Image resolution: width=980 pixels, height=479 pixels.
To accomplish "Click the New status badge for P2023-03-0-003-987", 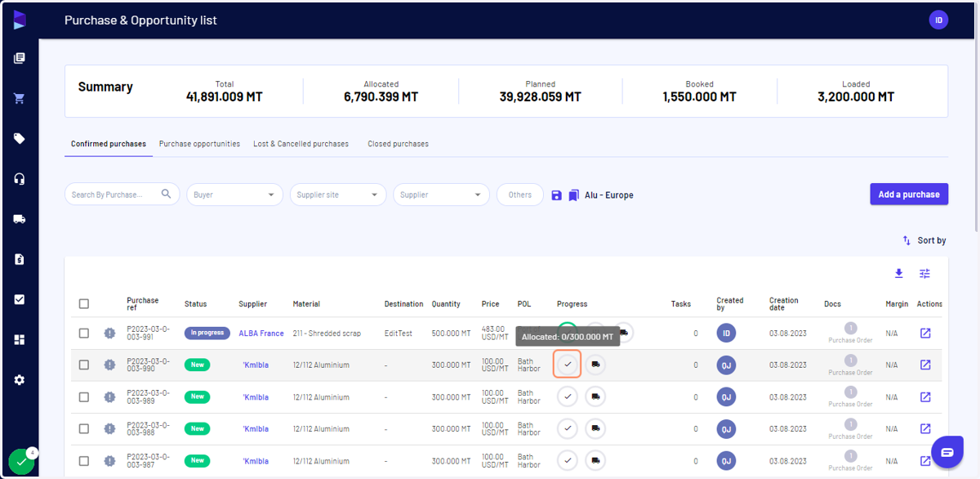I will pyautogui.click(x=198, y=461).
